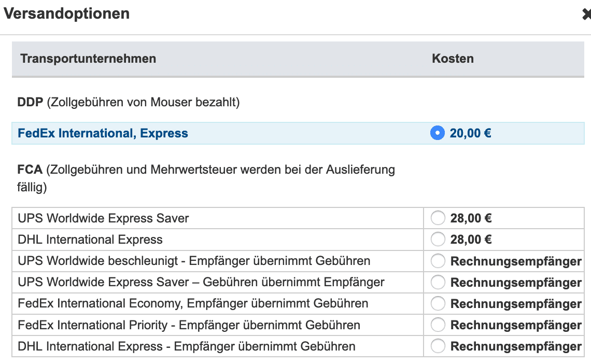This screenshot has width=591, height=364.
Task: Select radio for UPS Express Saver – Gebühren übernimmt Empfänger
Action: 438,282
